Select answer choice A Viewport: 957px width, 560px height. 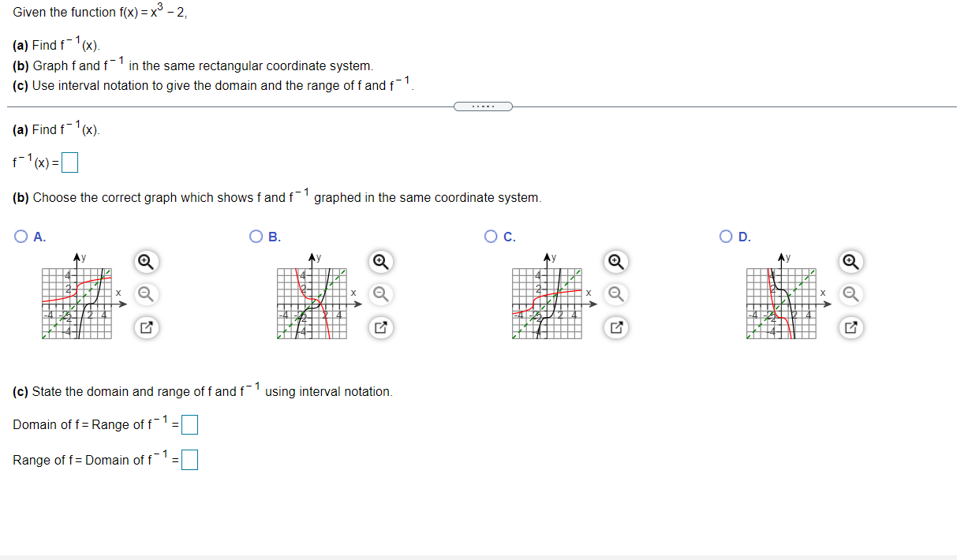click(x=19, y=236)
